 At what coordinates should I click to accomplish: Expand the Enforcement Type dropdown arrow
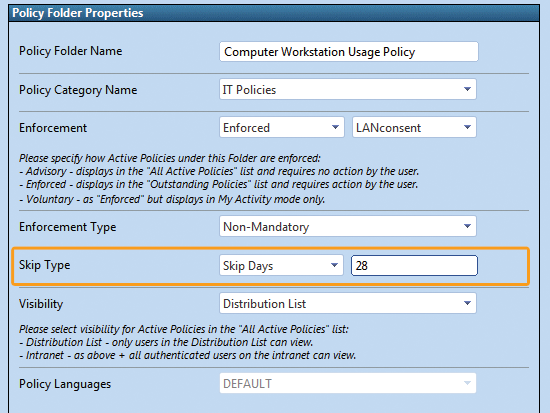[467, 226]
